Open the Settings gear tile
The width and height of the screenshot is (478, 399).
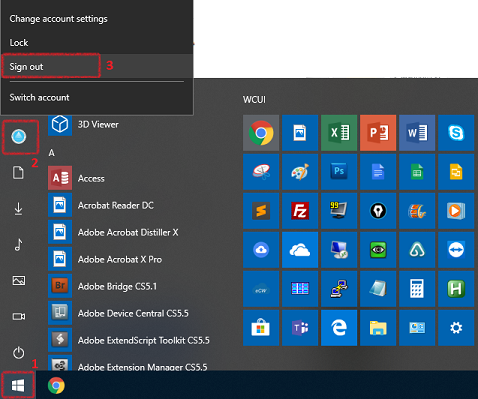pos(456,328)
